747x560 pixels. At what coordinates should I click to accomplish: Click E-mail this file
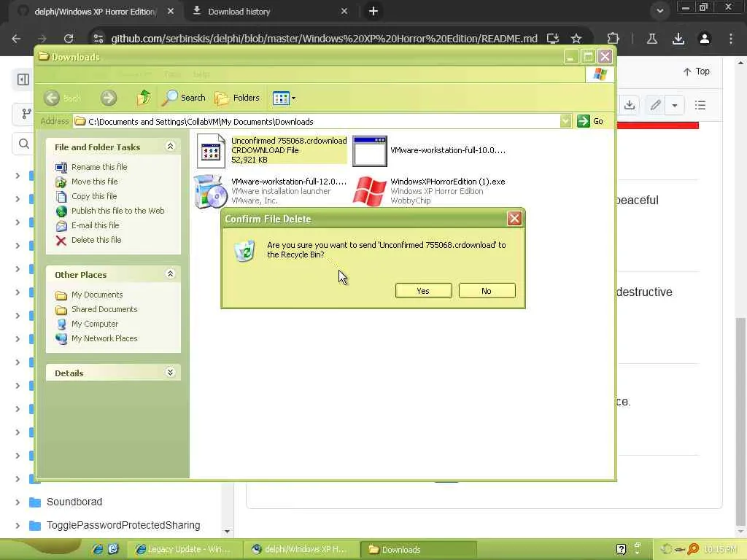(x=96, y=225)
